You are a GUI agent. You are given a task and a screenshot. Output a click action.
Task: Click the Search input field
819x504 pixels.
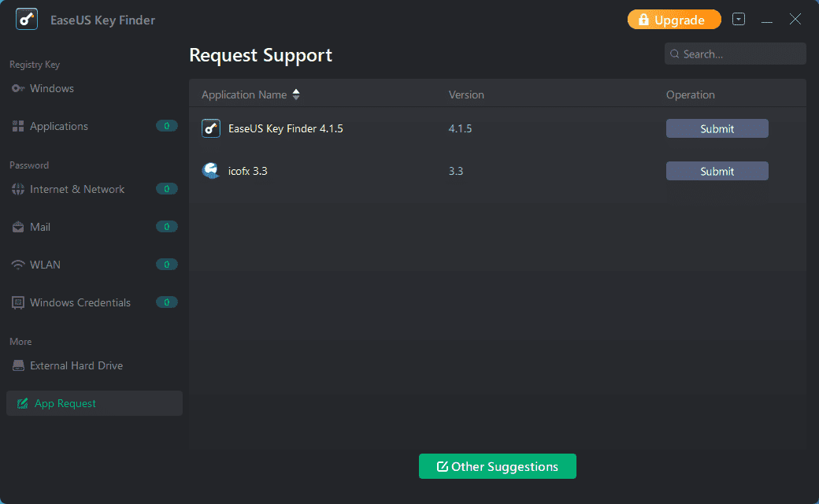coord(735,54)
